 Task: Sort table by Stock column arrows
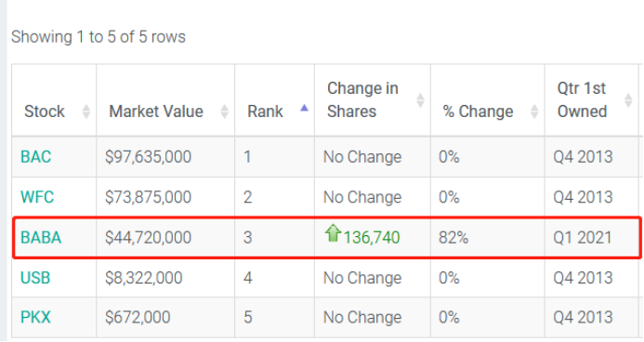(x=85, y=112)
